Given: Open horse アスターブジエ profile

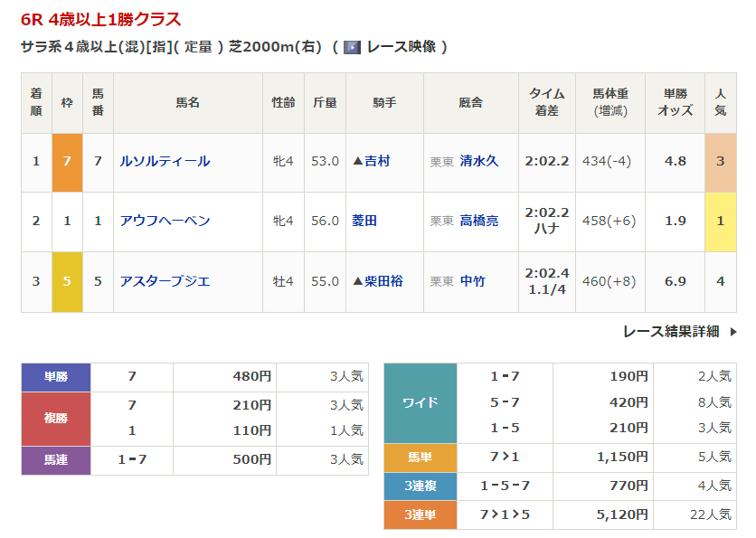Looking at the screenshot, I should pyautogui.click(x=165, y=281).
